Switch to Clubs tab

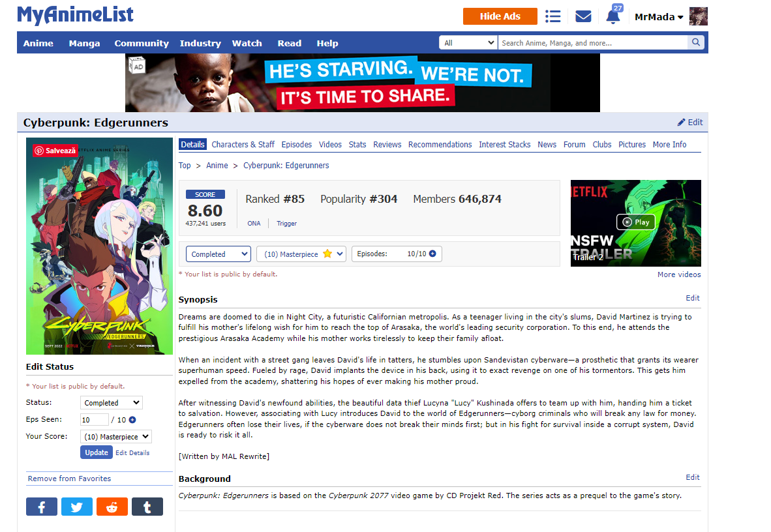pos(602,145)
